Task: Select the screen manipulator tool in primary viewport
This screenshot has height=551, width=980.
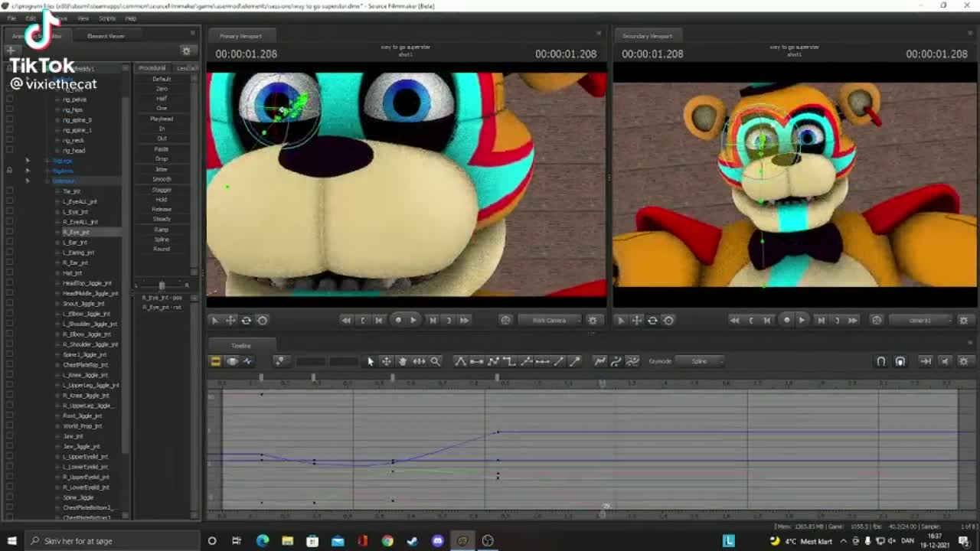Action: pos(263,321)
